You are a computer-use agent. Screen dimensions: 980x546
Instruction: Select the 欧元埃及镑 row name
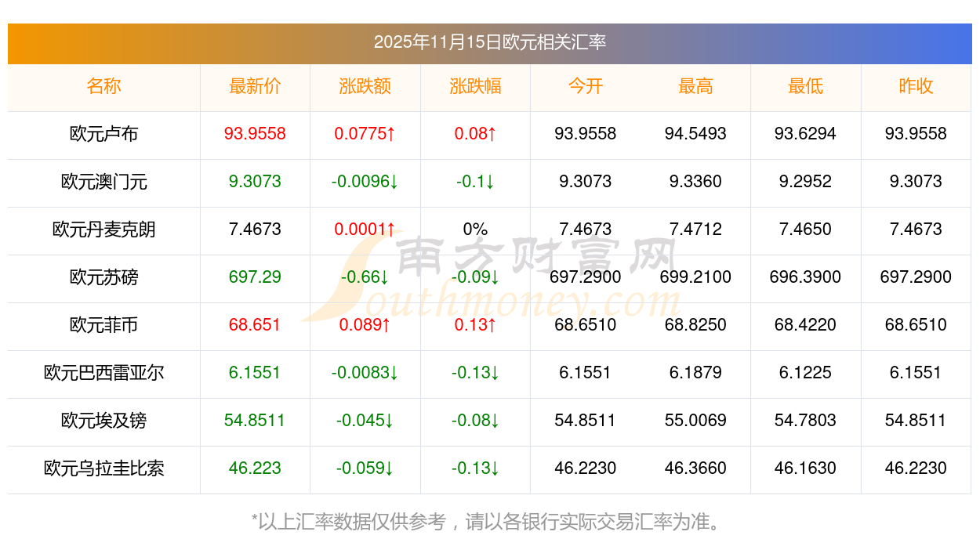coord(104,421)
